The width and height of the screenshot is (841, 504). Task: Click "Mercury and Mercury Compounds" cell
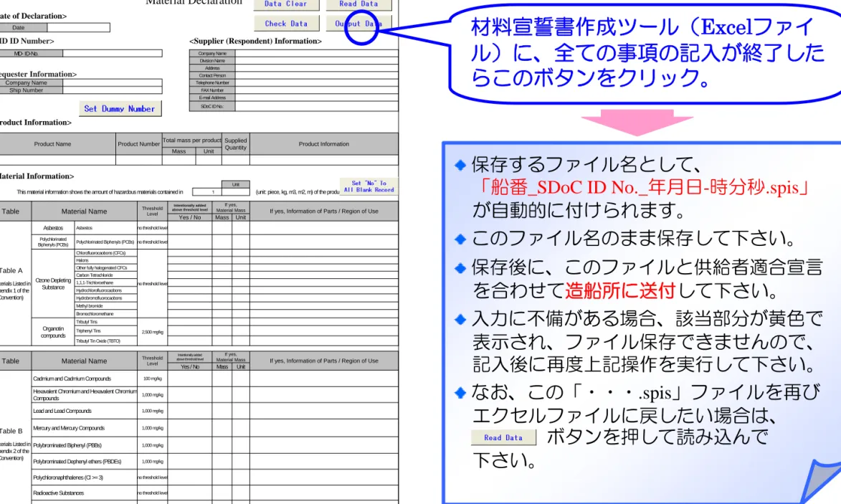pyautogui.click(x=84, y=428)
